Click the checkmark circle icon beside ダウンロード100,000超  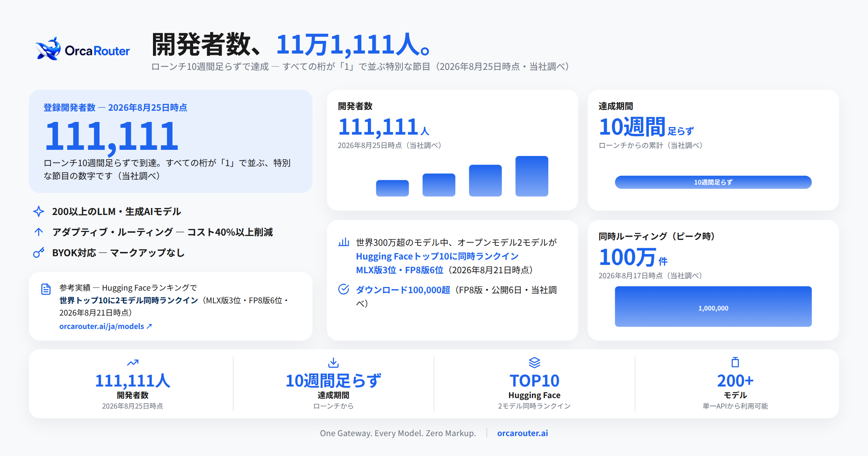[x=344, y=289]
